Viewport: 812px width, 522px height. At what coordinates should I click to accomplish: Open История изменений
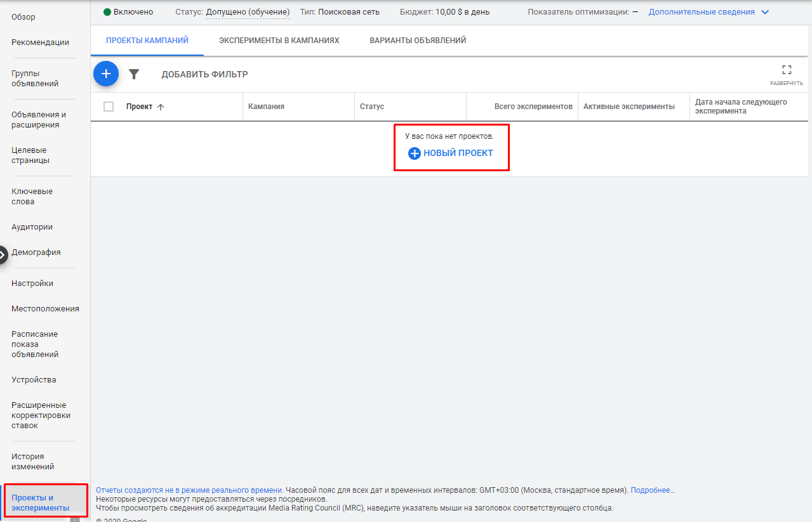(x=33, y=462)
